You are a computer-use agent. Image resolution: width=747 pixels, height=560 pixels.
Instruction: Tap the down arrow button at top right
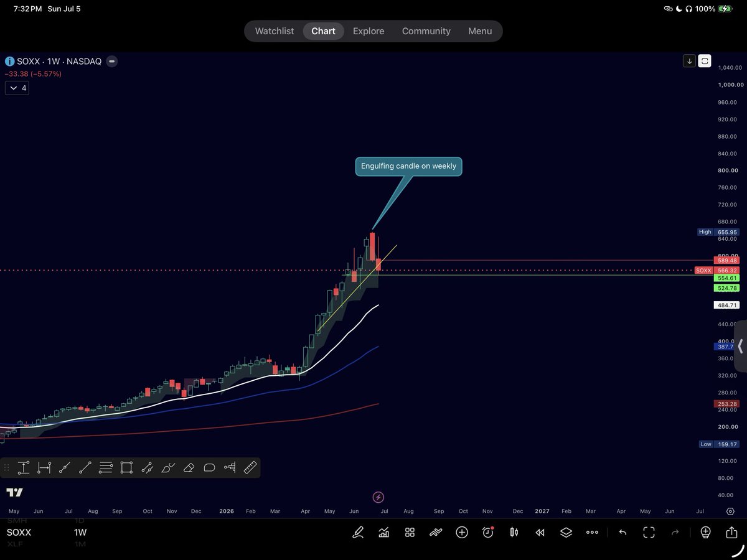pos(689,61)
